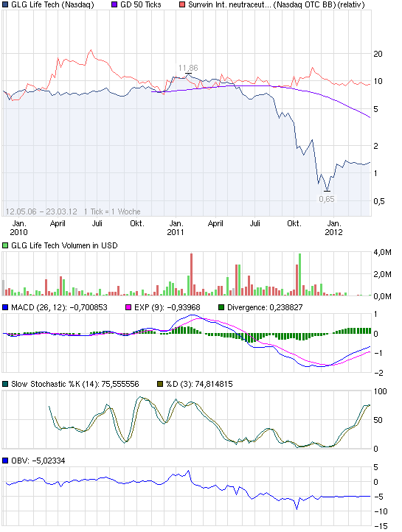Click the Jan. 2012 axis label
Viewport: 402px width, 532px height.
point(333,228)
